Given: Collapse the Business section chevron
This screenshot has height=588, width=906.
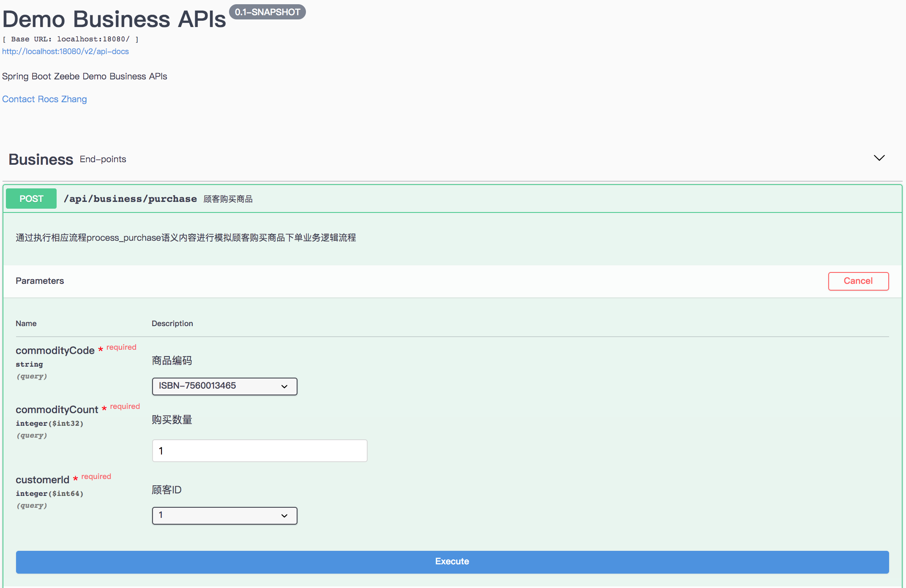Looking at the screenshot, I should coord(879,158).
